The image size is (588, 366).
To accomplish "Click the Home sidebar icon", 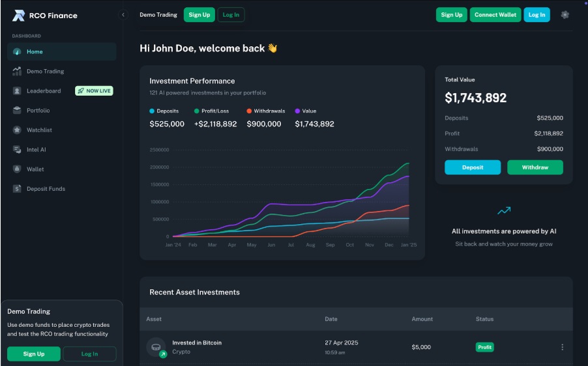I will (17, 52).
